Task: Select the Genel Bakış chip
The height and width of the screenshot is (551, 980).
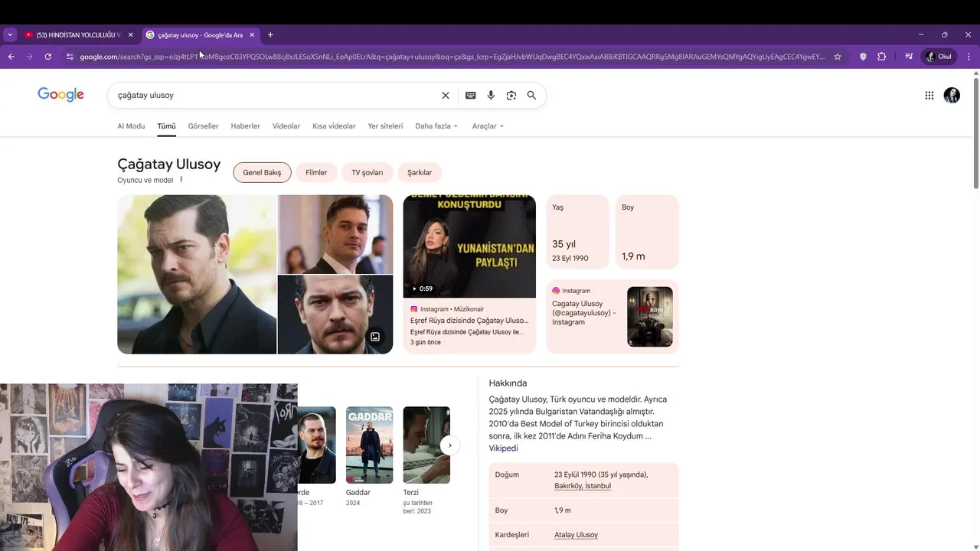Action: point(262,173)
